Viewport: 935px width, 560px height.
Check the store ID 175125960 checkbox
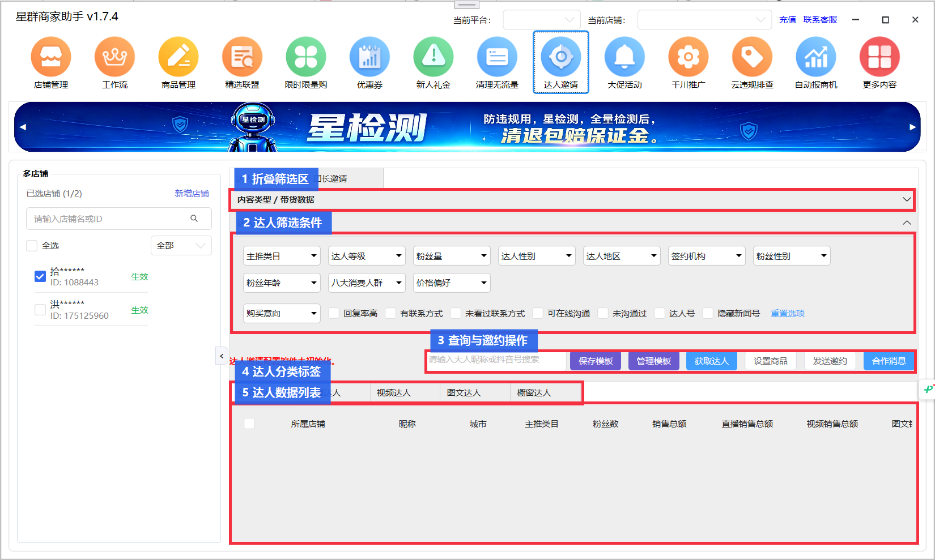(40, 310)
